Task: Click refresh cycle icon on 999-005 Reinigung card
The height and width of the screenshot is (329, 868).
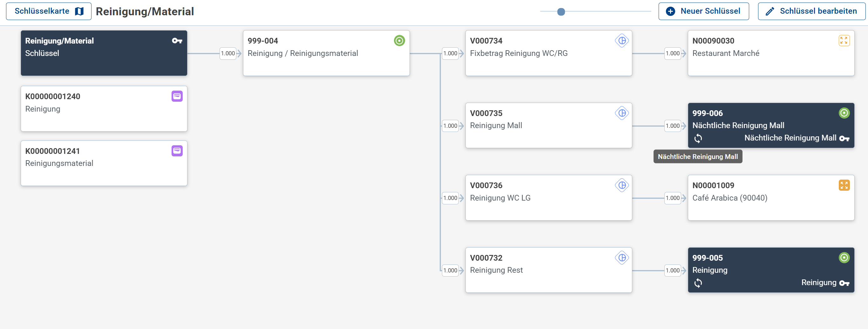Action: [x=698, y=283]
